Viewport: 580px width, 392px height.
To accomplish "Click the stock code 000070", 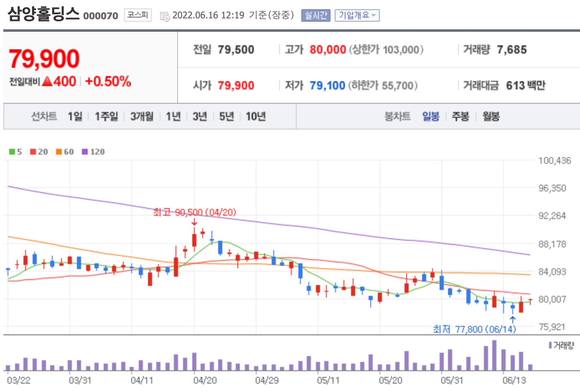I will coord(101,16).
